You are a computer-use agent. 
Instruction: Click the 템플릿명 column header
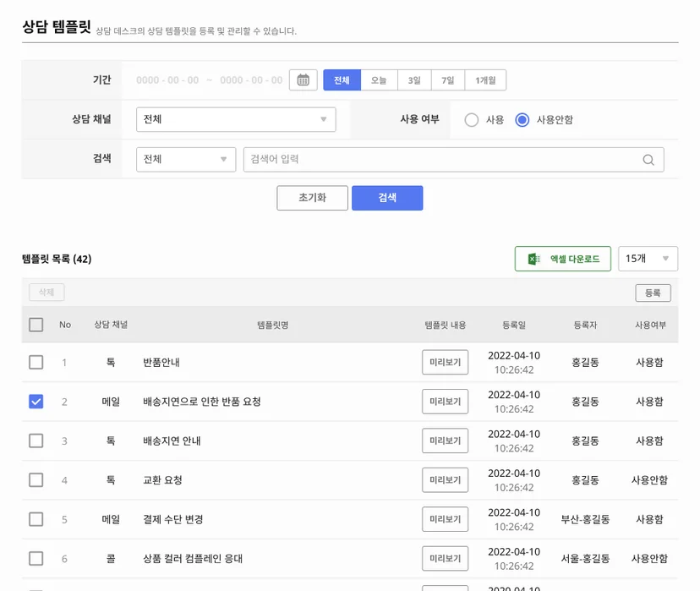coord(273,325)
